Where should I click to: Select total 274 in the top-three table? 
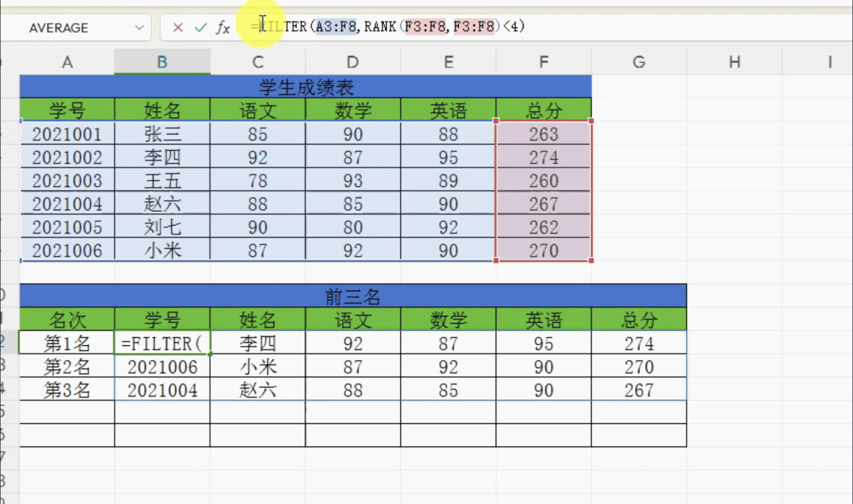pos(639,343)
